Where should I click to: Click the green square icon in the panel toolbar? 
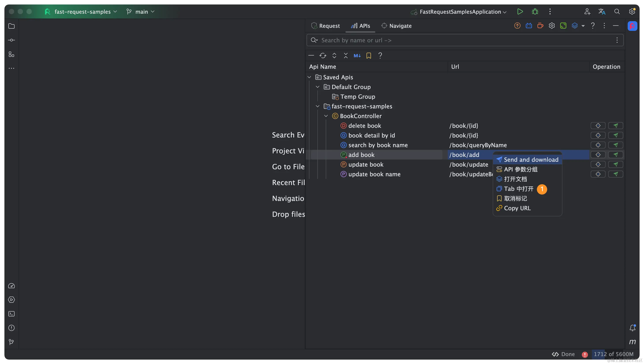pyautogui.click(x=563, y=26)
